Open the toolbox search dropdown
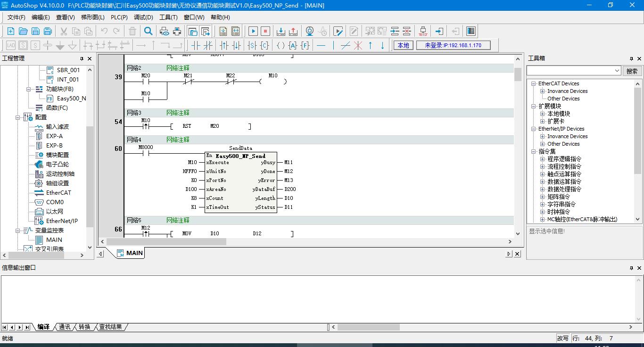Screen dimensions: 644x347 pos(617,71)
